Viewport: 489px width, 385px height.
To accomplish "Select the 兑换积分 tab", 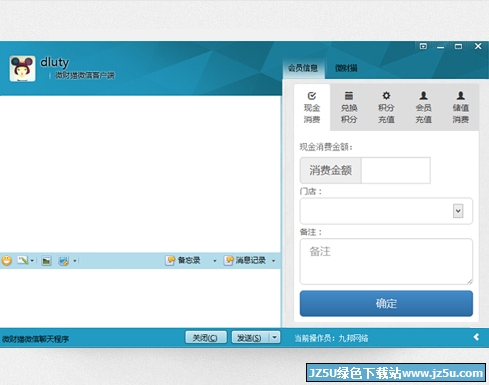I will (x=349, y=107).
